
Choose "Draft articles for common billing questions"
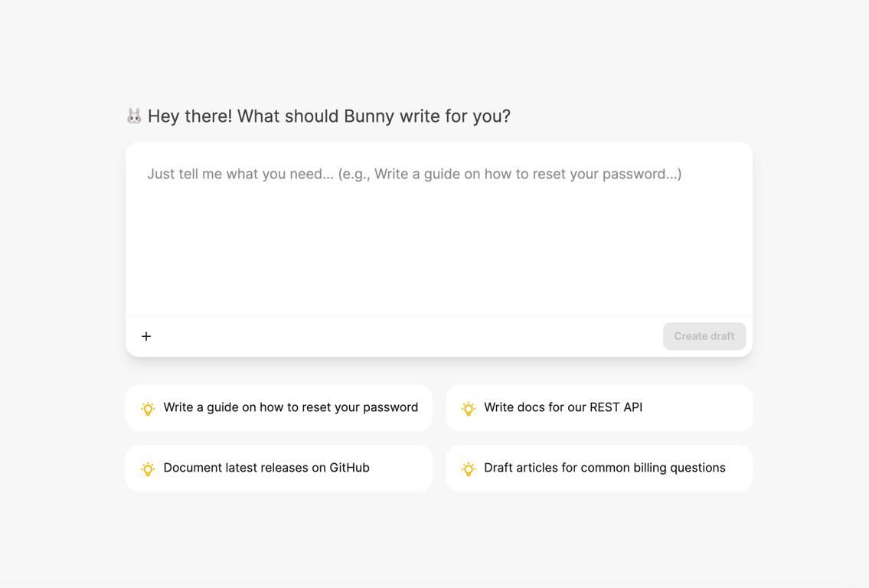[599, 468]
